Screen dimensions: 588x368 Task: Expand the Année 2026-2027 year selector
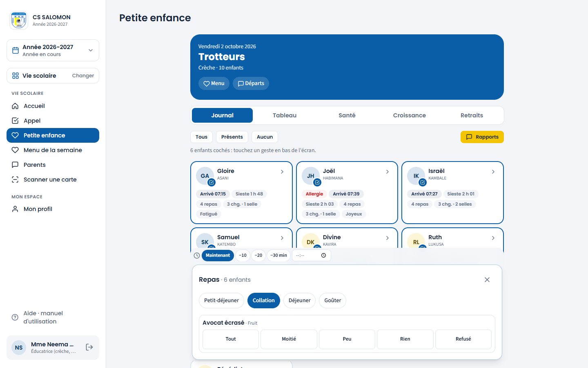[53, 50]
